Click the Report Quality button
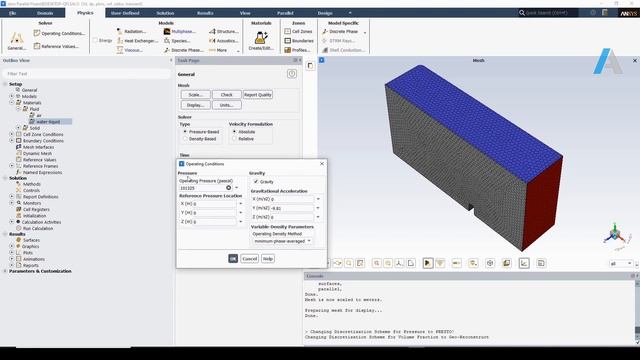 pos(258,95)
